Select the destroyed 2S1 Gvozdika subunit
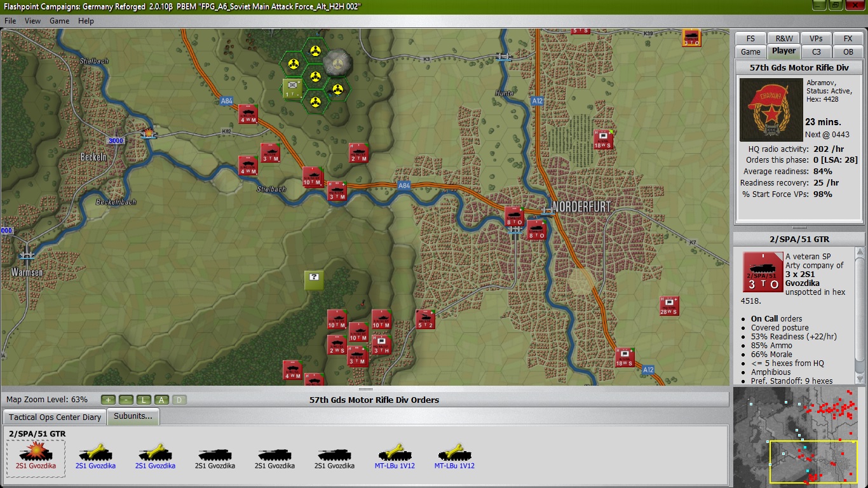This screenshot has height=488, width=868. point(36,457)
